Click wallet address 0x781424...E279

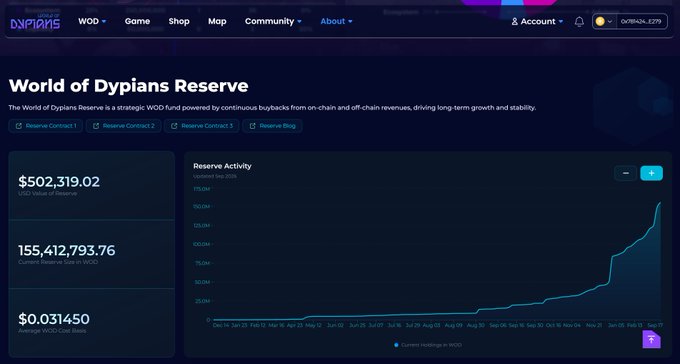(641, 21)
